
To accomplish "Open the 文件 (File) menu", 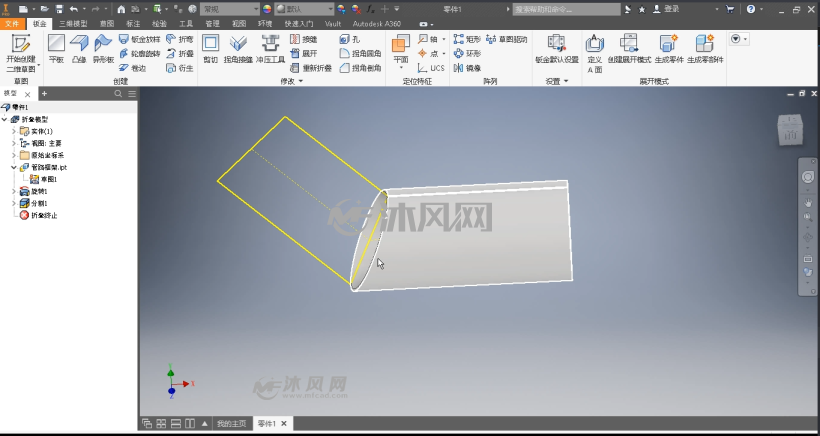I will tap(12, 24).
